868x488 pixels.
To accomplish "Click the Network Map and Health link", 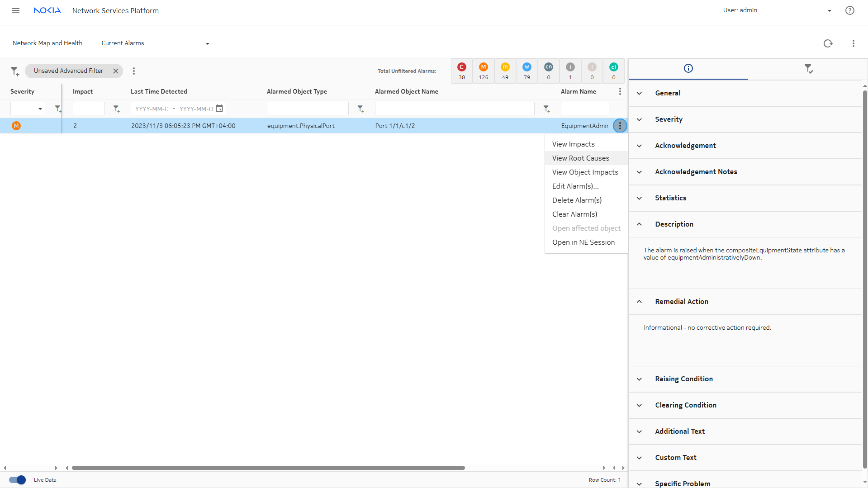I will tap(47, 43).
